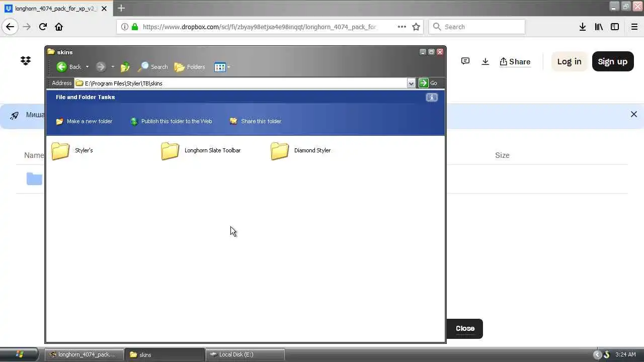Click the info icon in File and Folder Tasks
The width and height of the screenshot is (644, 362).
click(432, 97)
